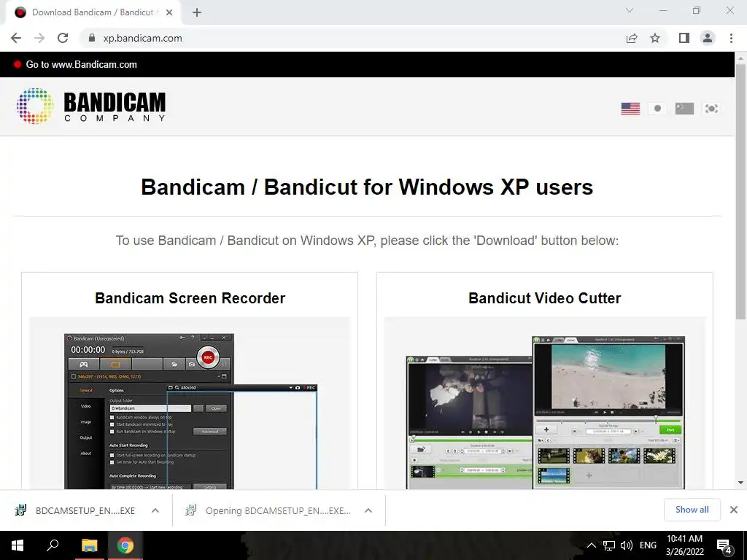The height and width of the screenshot is (560, 747).
Task: Switch language to Japanese flag
Action: pos(657,109)
